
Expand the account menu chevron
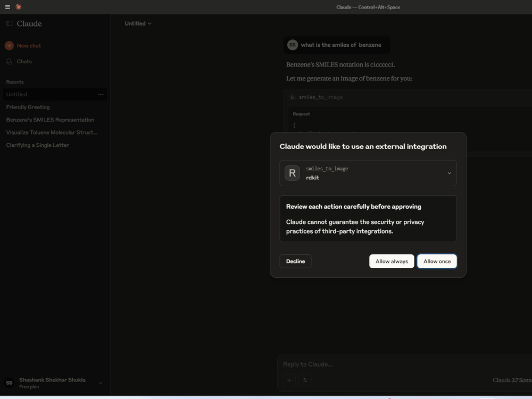101,383
